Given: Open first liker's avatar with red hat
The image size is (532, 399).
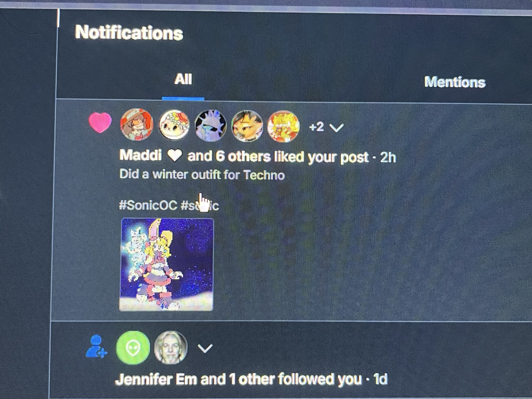Looking at the screenshot, I should [x=137, y=124].
